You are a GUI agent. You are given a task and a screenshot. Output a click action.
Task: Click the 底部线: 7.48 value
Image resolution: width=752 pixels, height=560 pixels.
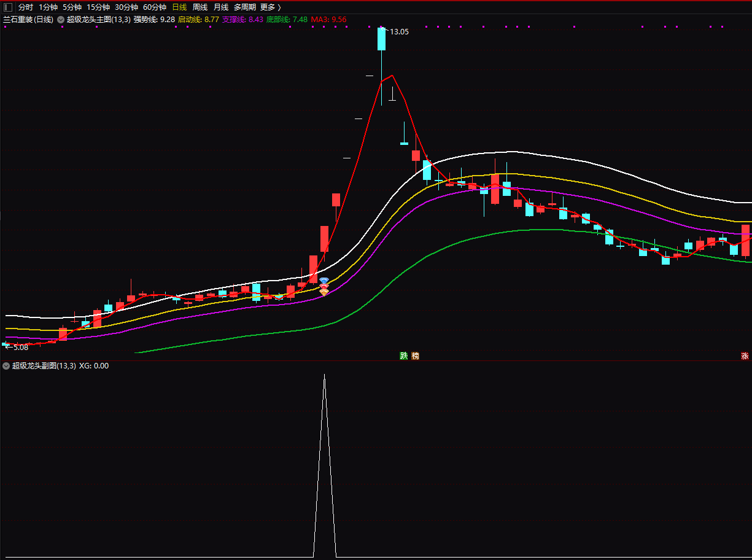point(287,20)
